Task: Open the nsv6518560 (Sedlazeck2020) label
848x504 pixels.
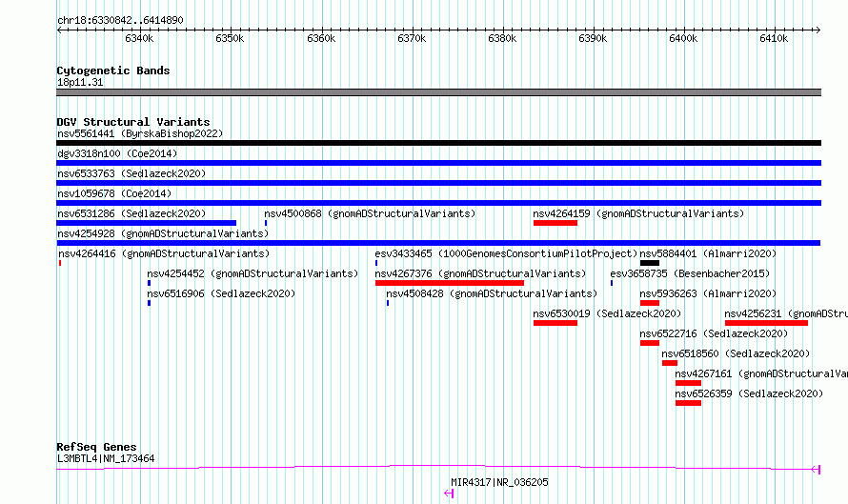Action: coord(736,353)
